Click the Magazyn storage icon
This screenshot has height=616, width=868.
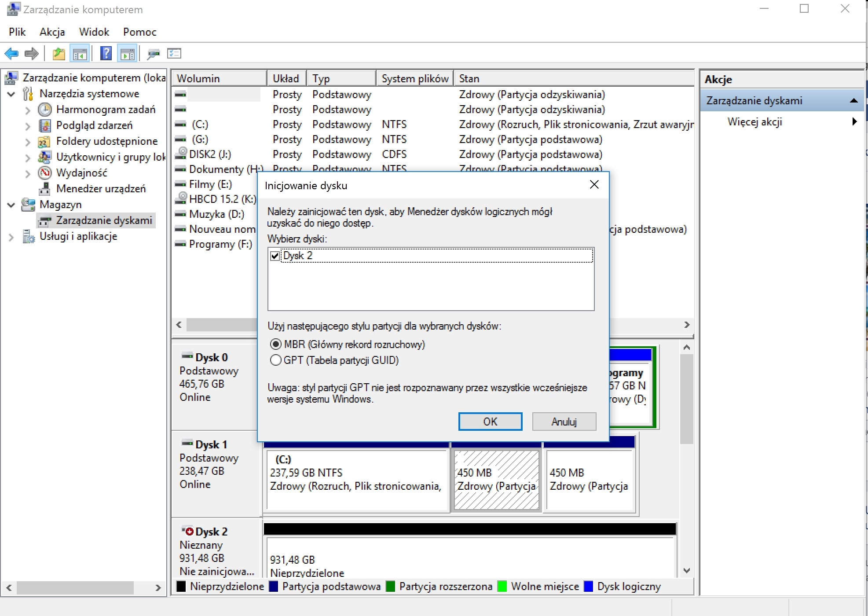(x=28, y=205)
